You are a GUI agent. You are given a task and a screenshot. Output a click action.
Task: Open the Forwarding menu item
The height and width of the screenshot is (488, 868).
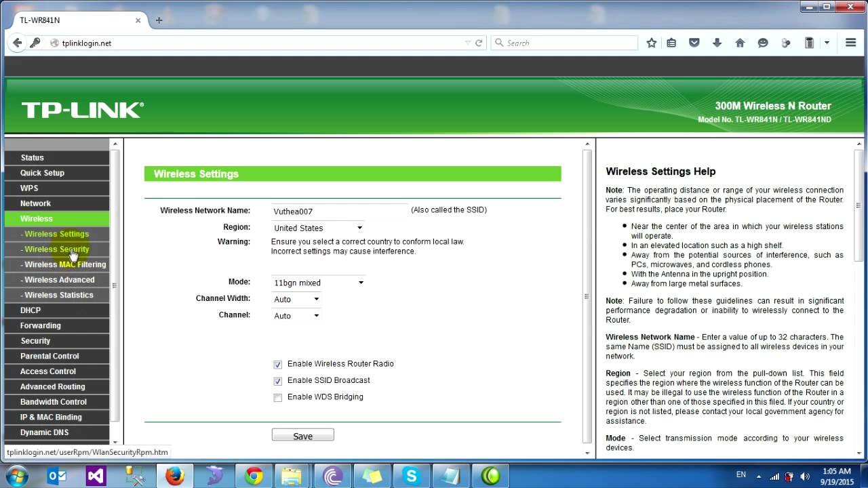click(x=57, y=325)
